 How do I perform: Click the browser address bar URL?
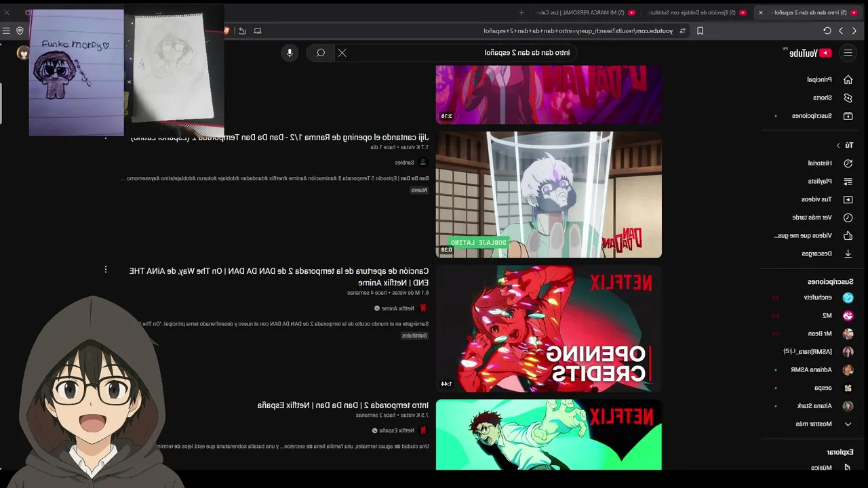(x=578, y=30)
